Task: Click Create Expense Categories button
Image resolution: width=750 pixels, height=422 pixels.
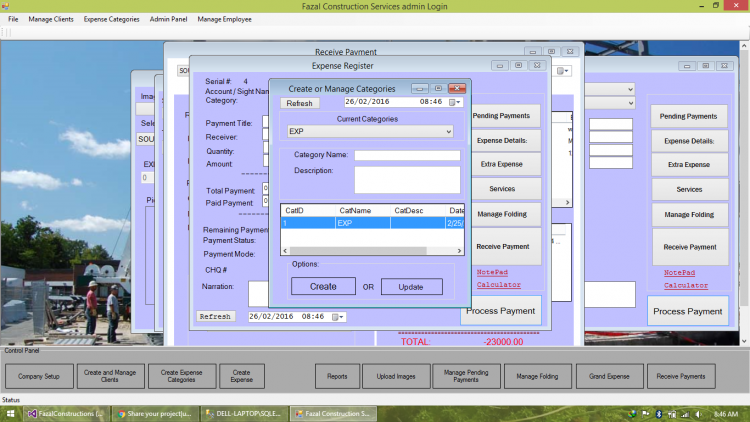Action: click(182, 377)
